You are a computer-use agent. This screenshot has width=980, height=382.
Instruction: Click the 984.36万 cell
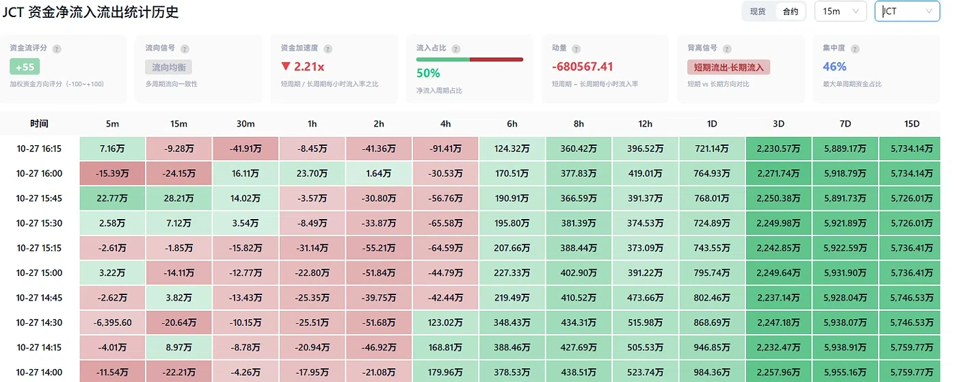[x=712, y=372]
